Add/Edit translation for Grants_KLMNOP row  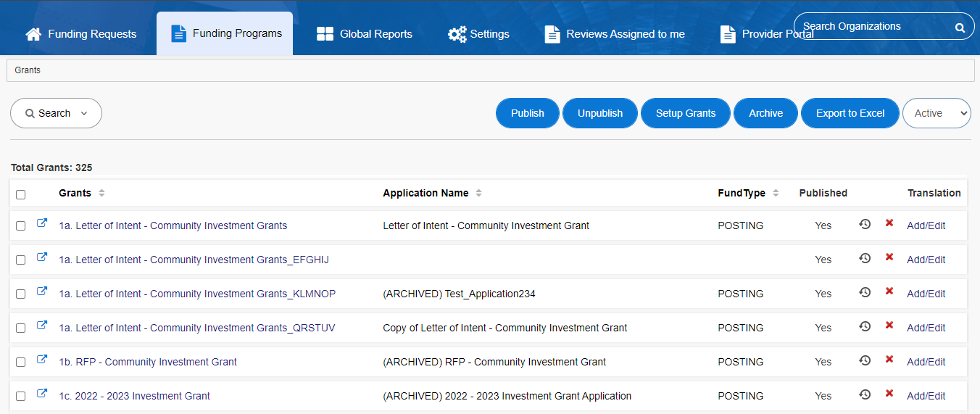pyautogui.click(x=926, y=294)
